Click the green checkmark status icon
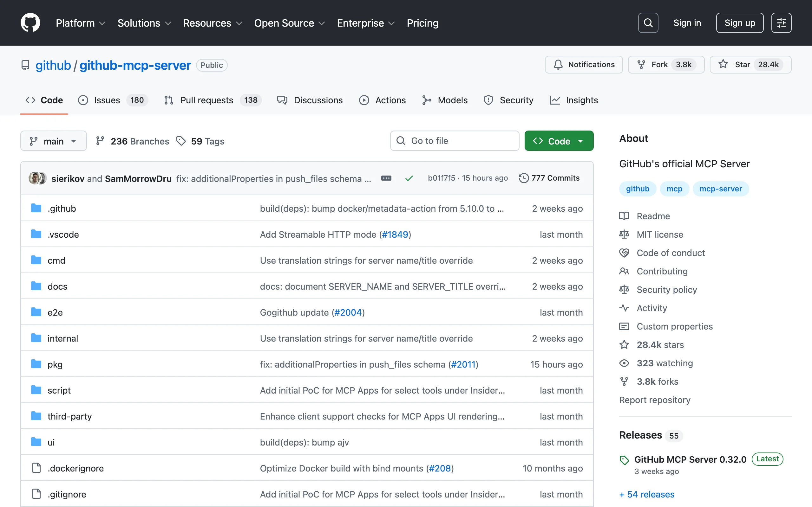The width and height of the screenshot is (812, 507). [409, 178]
